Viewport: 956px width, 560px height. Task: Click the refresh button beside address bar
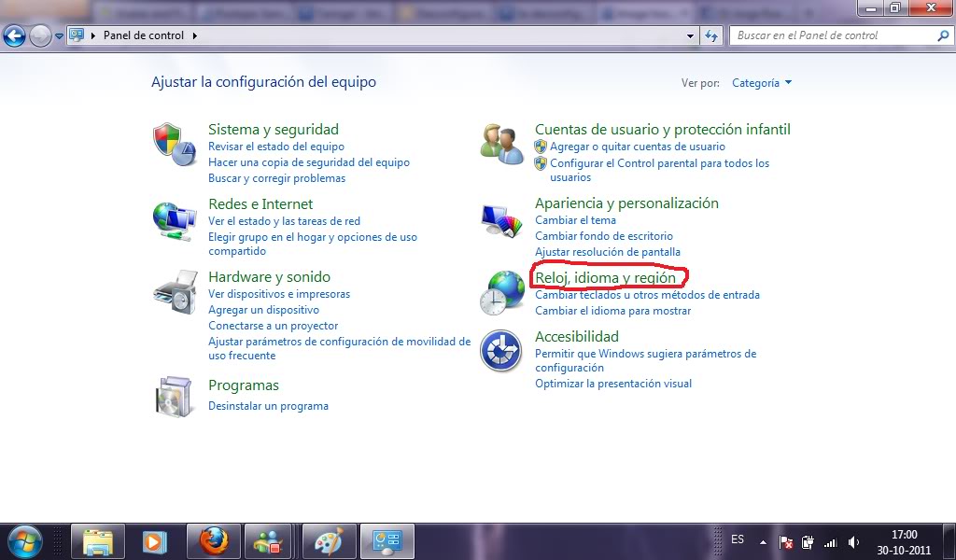pyautogui.click(x=711, y=36)
